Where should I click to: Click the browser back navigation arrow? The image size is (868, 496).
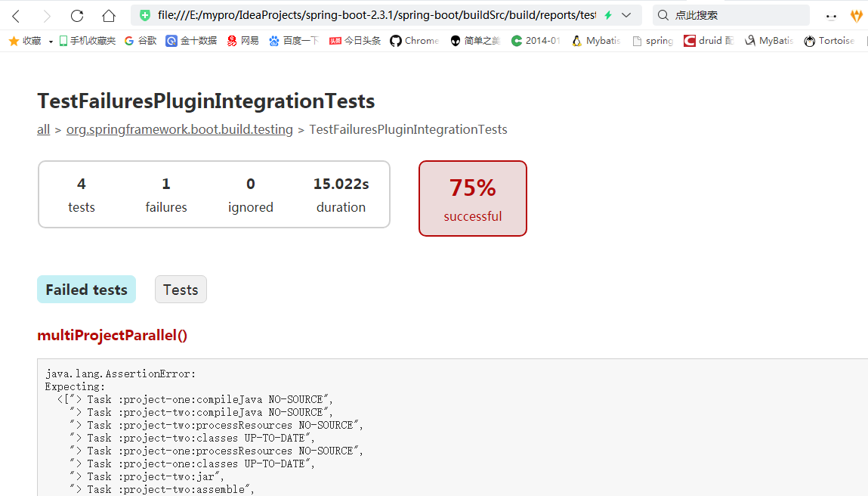click(x=17, y=14)
